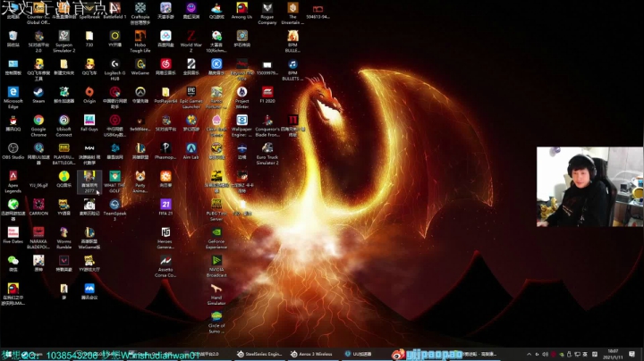
Task: Open the Five Dates game shortcut
Action: click(x=13, y=235)
